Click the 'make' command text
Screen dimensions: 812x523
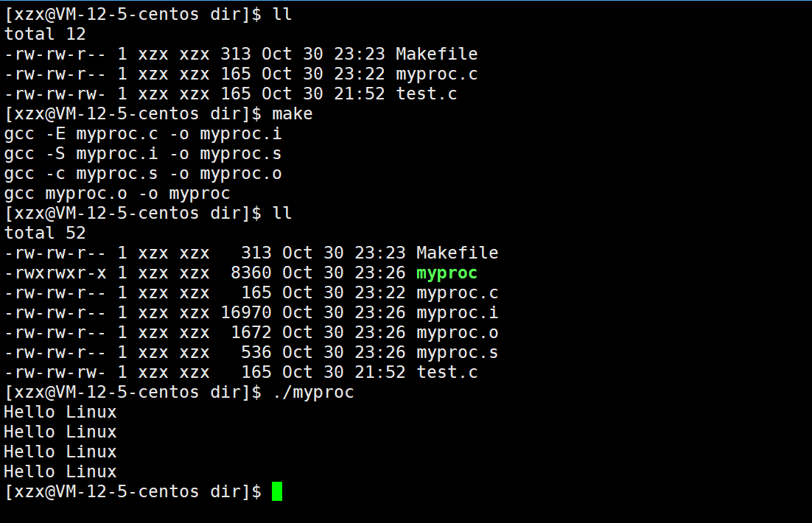(x=293, y=114)
